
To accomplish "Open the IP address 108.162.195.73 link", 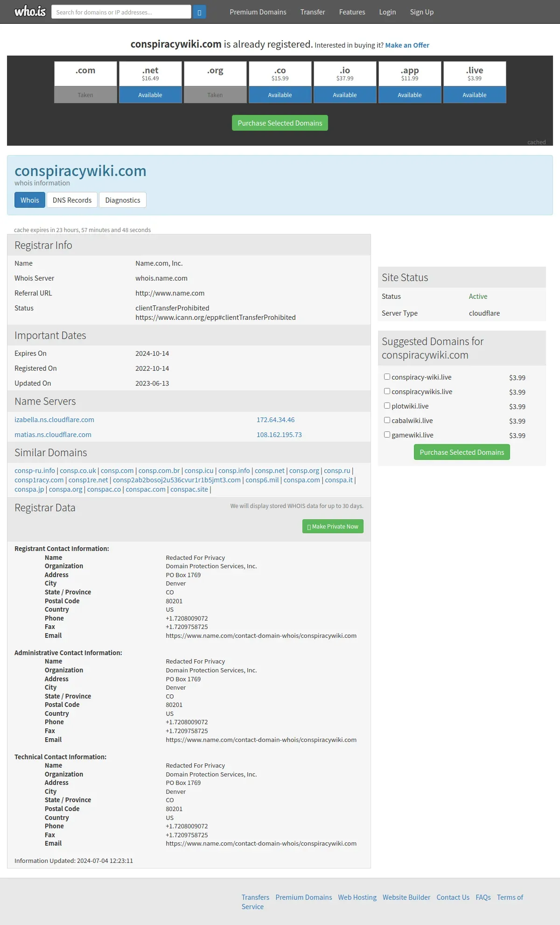I will pyautogui.click(x=279, y=435).
